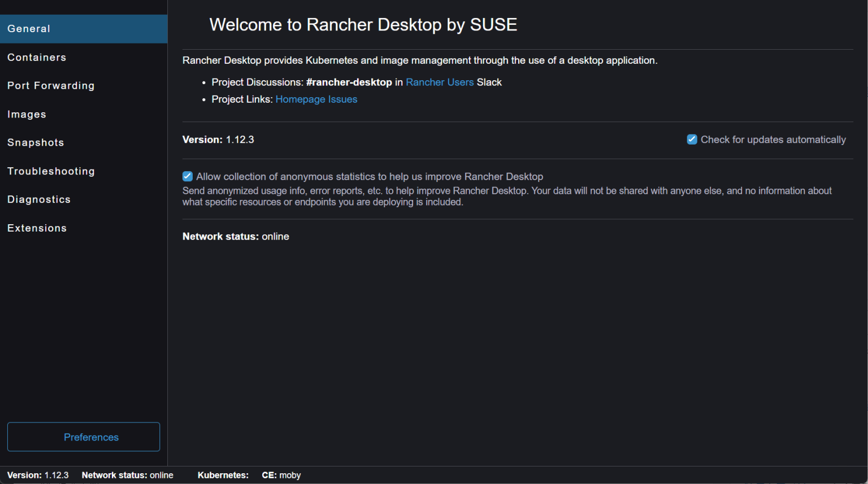Open the Port Forwarding section
Image resolution: width=868 pixels, height=484 pixels.
tap(51, 85)
